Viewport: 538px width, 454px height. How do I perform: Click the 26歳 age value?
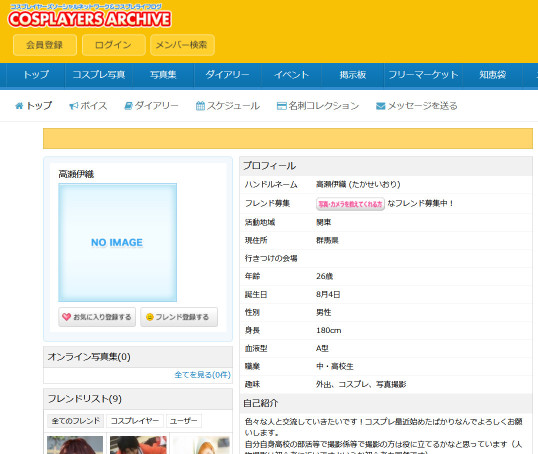click(325, 276)
